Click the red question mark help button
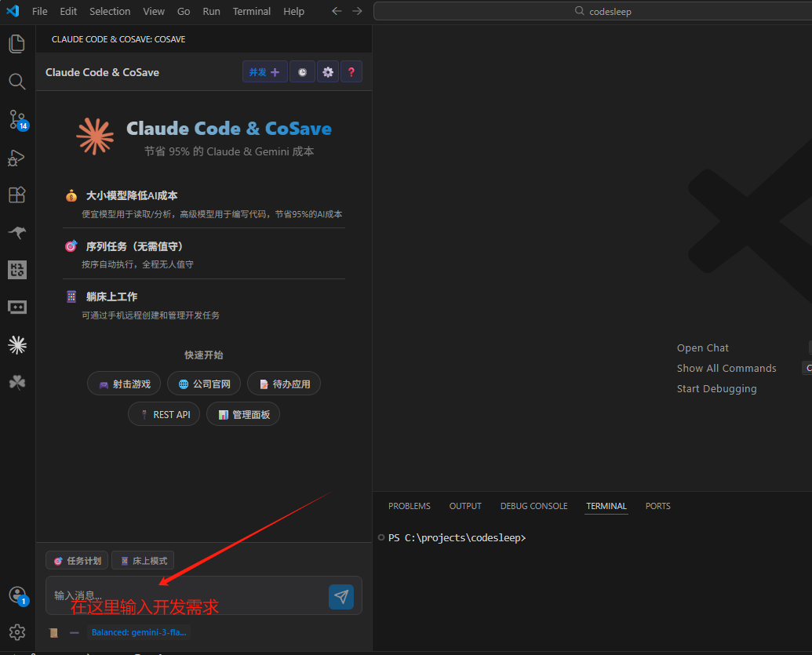 click(351, 72)
